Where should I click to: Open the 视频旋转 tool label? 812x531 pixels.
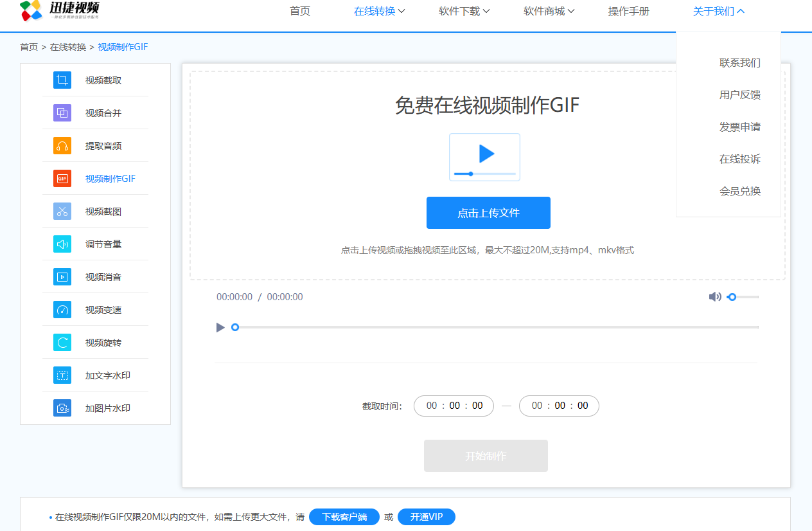(103, 343)
